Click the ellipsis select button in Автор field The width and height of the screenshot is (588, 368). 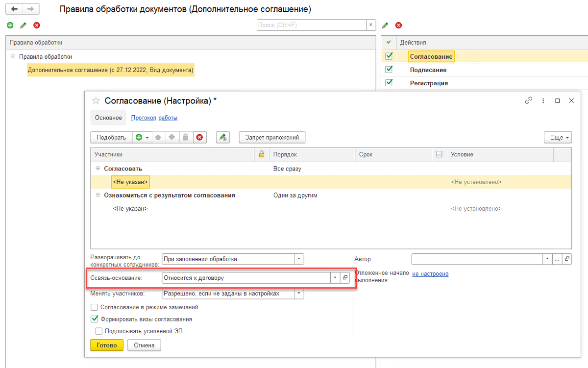tap(557, 259)
